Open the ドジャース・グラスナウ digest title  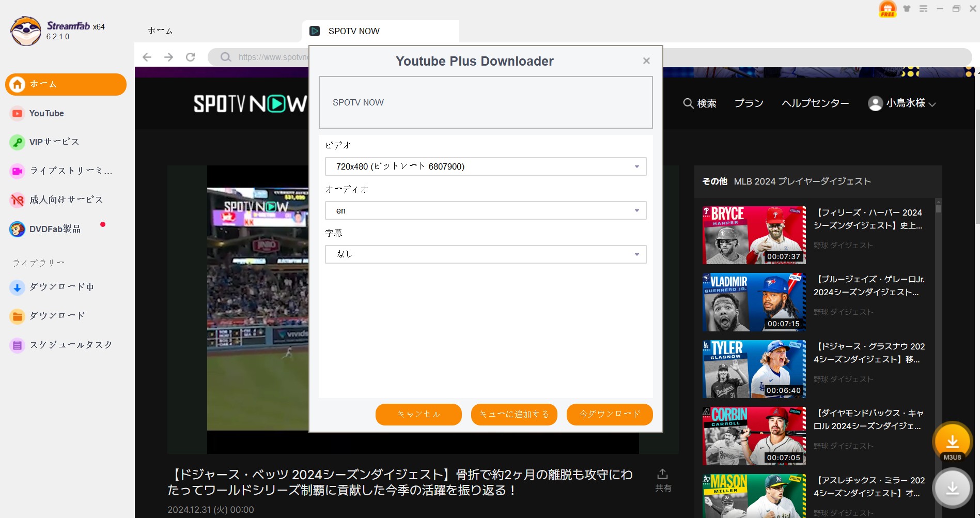pos(869,353)
